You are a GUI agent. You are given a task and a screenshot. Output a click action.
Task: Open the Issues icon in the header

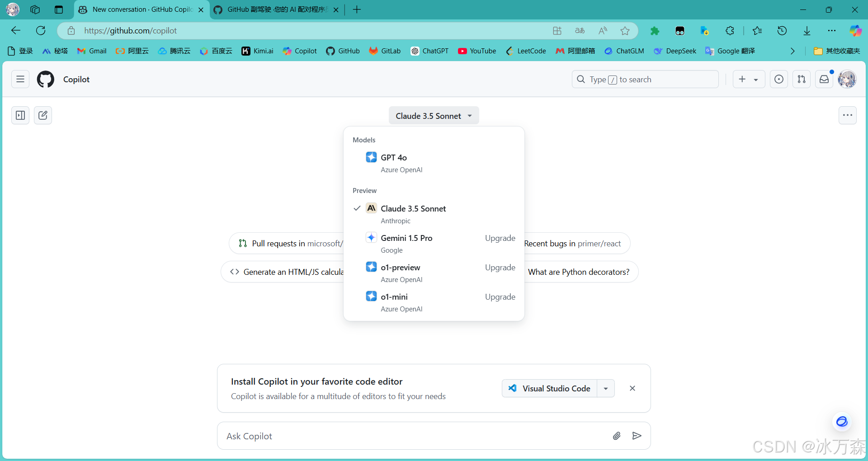pyautogui.click(x=779, y=79)
